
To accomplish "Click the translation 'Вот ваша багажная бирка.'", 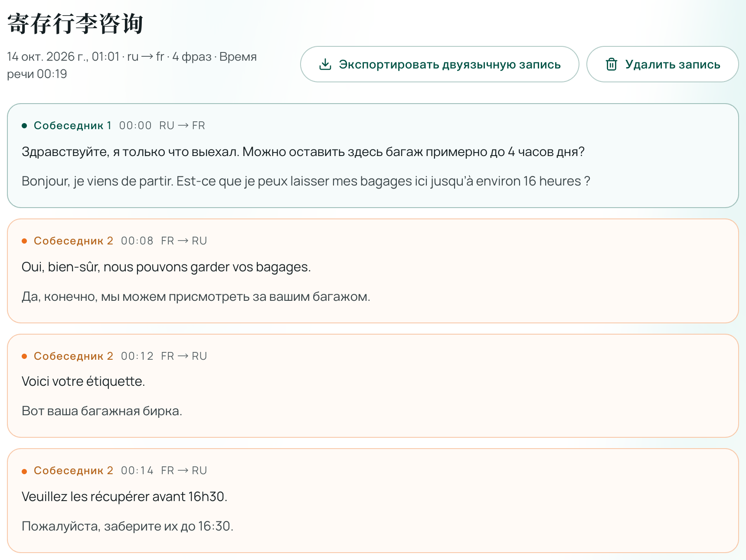I will [x=102, y=411].
